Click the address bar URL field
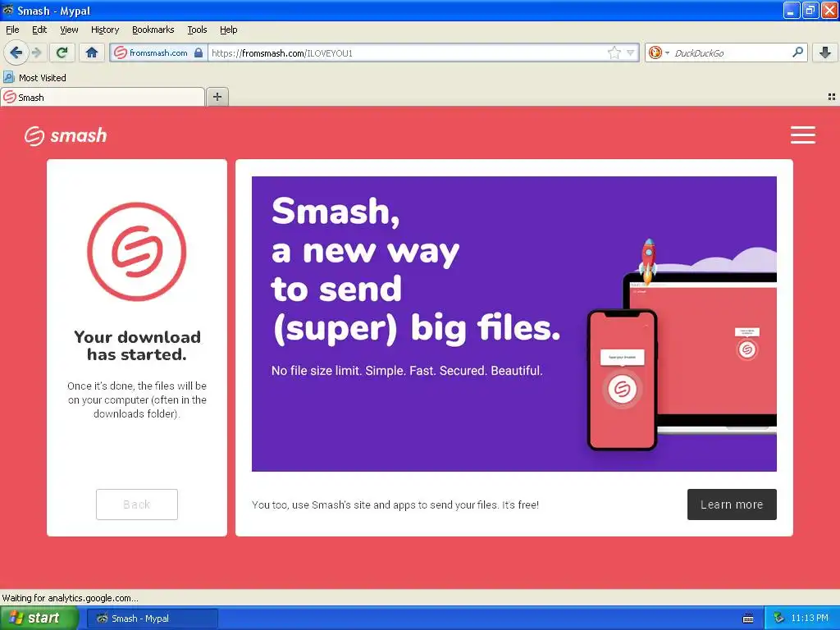This screenshot has width=840, height=630. [407, 52]
